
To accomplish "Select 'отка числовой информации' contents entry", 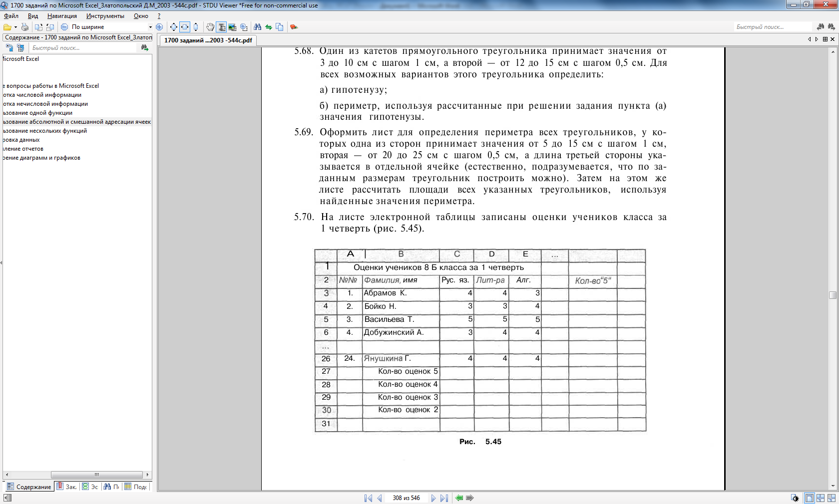I will point(42,95).
